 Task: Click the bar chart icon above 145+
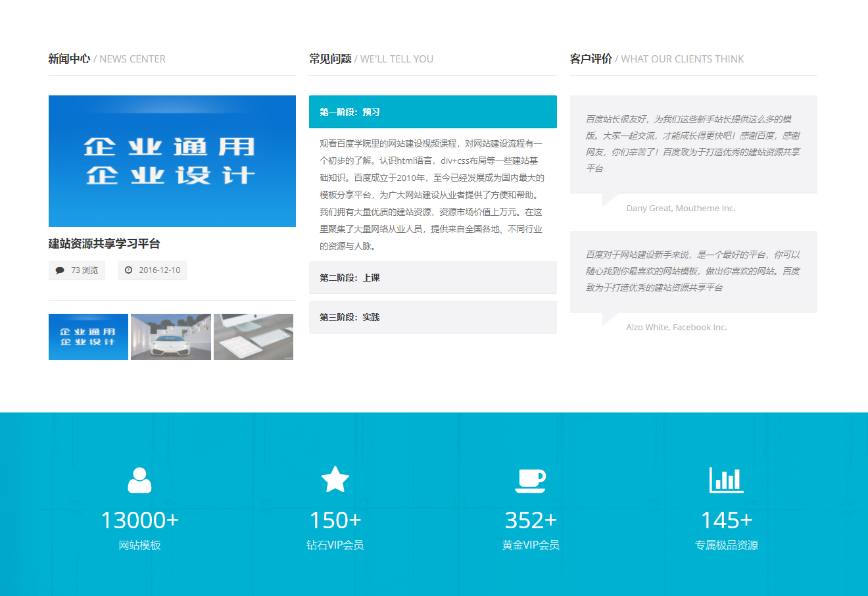[726, 480]
